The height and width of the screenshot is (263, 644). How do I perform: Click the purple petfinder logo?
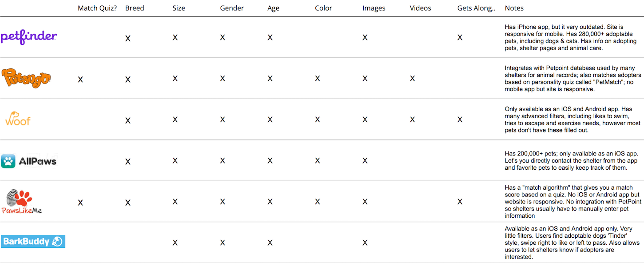point(29,37)
